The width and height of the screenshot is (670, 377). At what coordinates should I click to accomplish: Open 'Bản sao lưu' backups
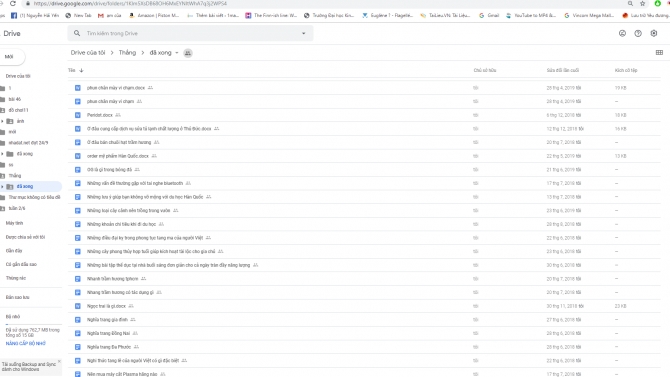tap(17, 297)
